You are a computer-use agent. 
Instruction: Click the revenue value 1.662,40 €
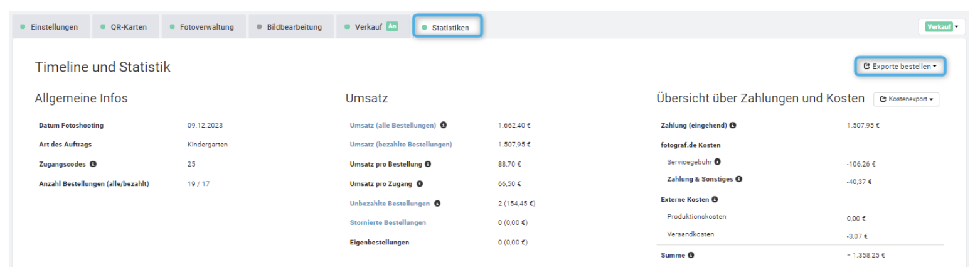tap(514, 125)
